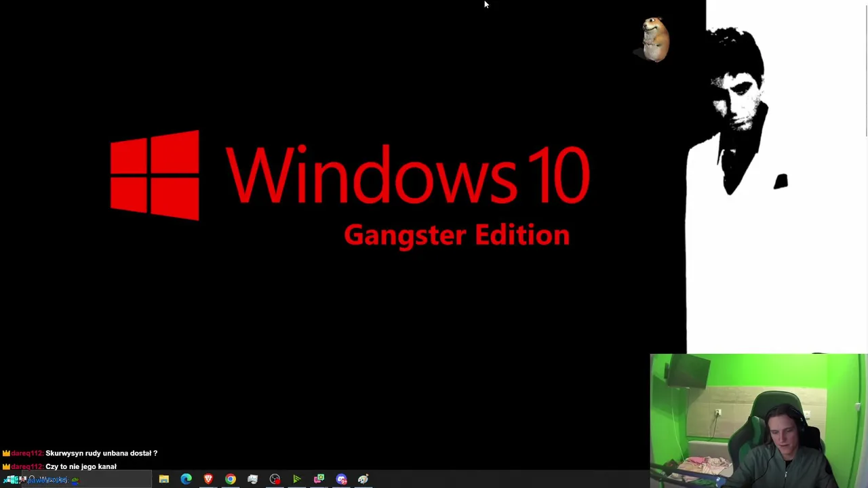This screenshot has width=868, height=488.
Task: Launch Microsoft Edge from the taskbar
Action: tap(186, 479)
